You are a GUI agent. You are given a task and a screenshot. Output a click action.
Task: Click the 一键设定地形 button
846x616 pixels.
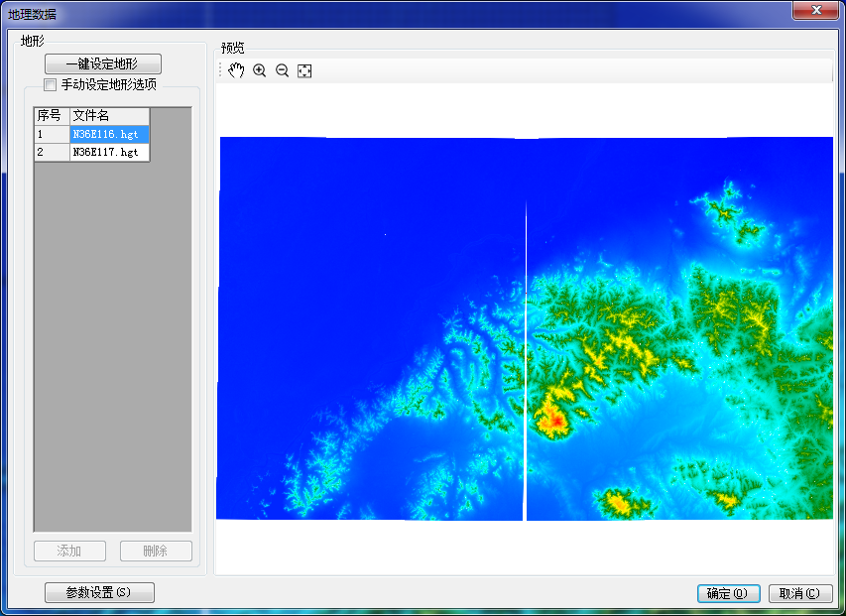[x=103, y=64]
